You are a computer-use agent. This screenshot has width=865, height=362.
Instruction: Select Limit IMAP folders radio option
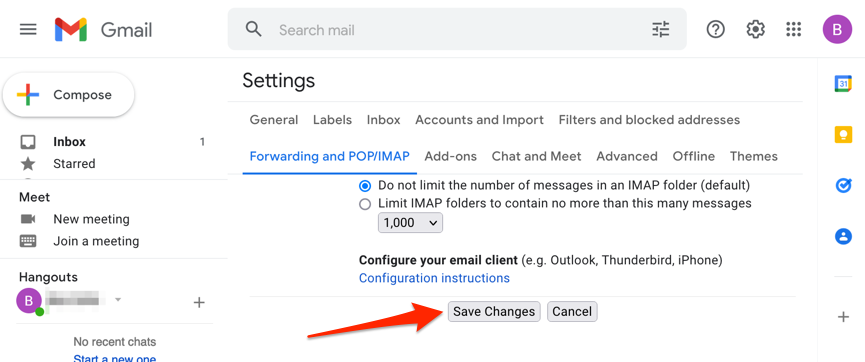[365, 204]
